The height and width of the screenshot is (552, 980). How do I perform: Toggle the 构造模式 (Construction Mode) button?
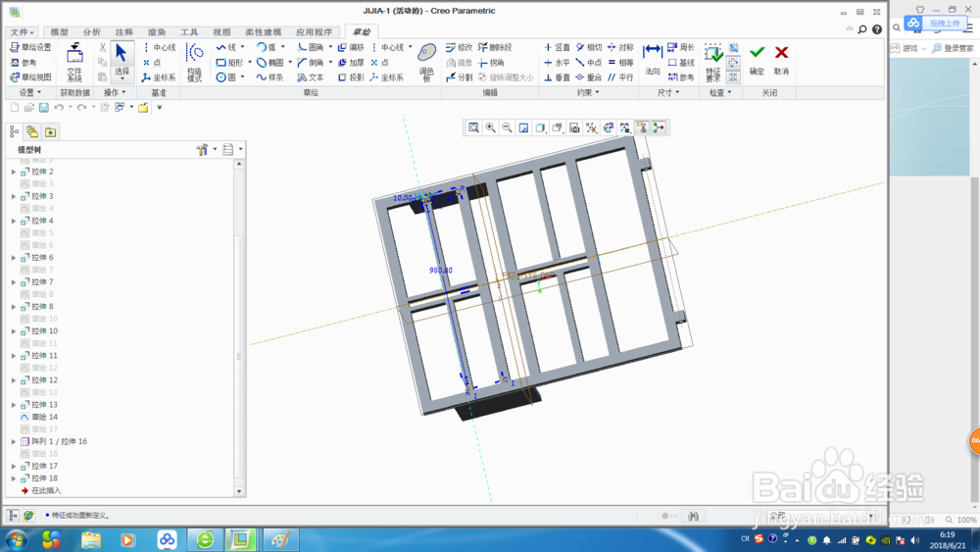(x=194, y=63)
